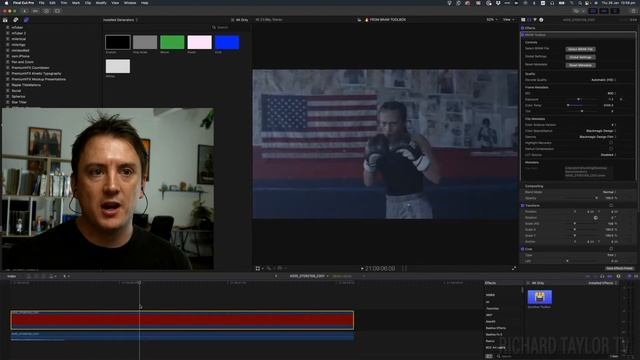Open the Gamma Blackmagic Design Film dropdown

598,137
